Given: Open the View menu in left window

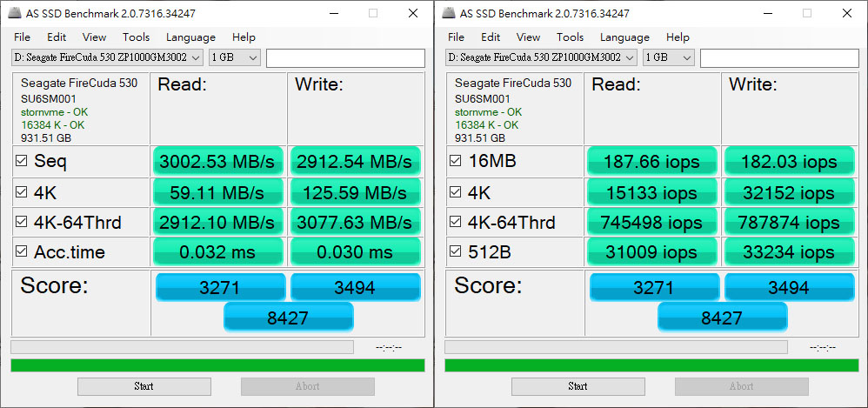Looking at the screenshot, I should tap(94, 37).
